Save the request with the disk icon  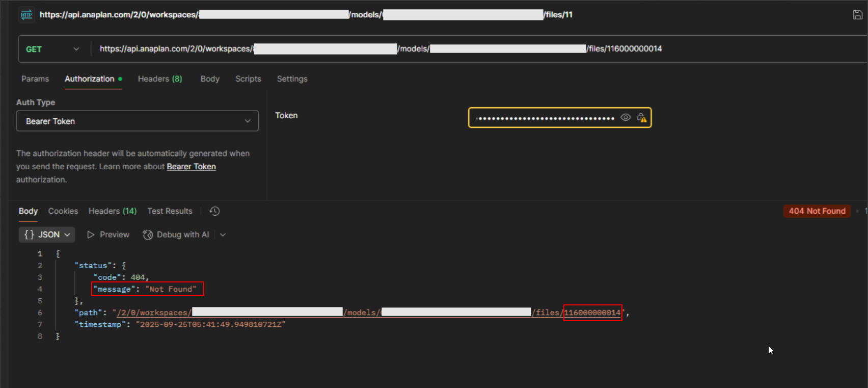[858, 15]
